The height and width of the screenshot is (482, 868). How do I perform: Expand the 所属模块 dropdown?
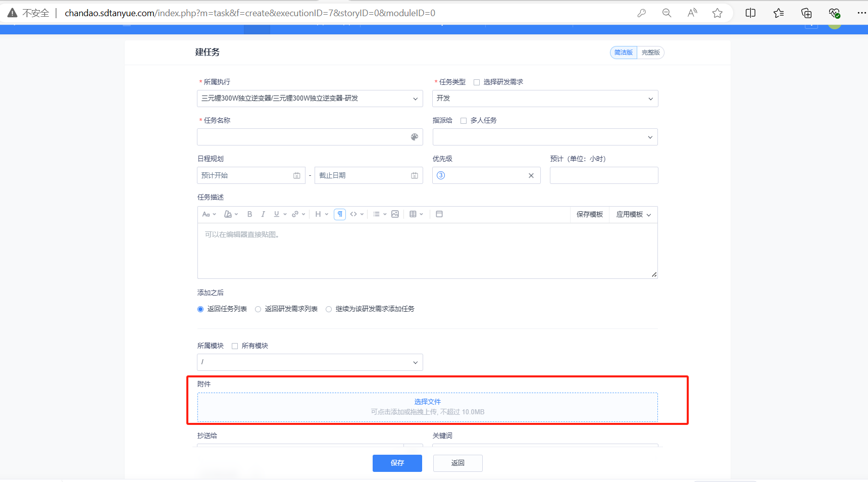pyautogui.click(x=310, y=362)
